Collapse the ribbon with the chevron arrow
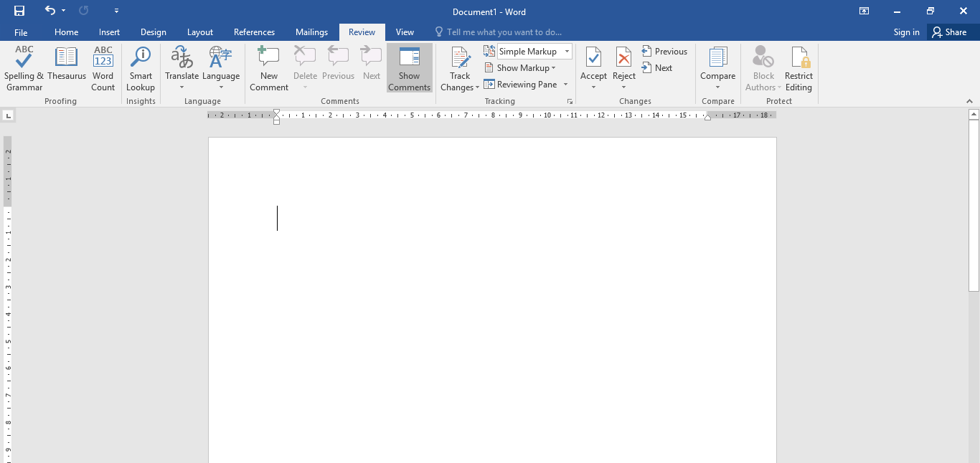Screen dimensions: 980x463 (970, 101)
